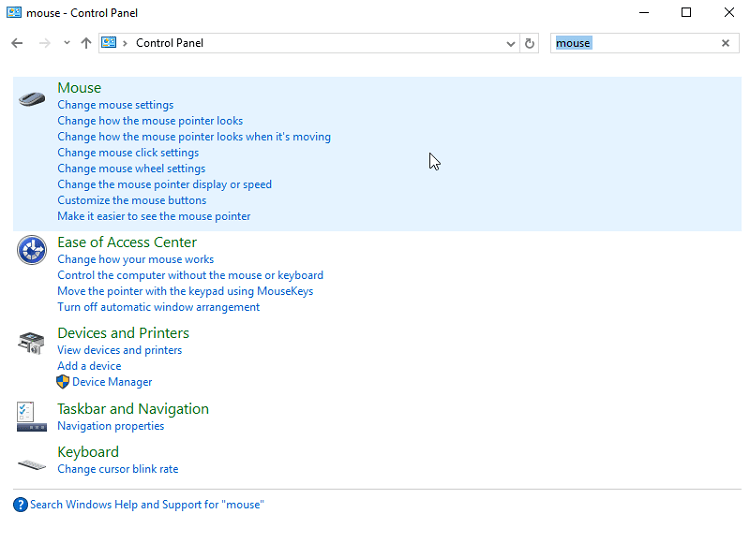This screenshot has height=543, width=750.
Task: Minimize the Control Panel window
Action: 644,12
